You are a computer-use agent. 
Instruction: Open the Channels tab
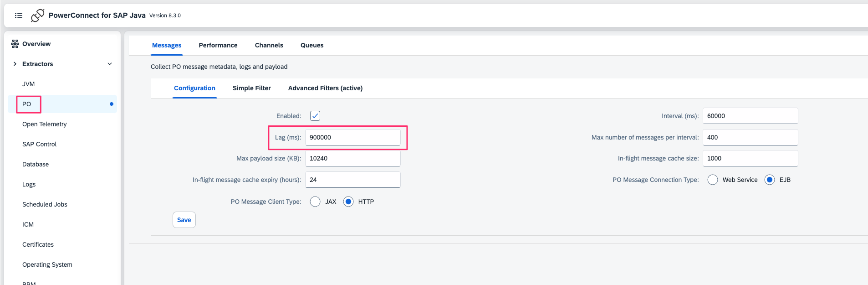(269, 45)
